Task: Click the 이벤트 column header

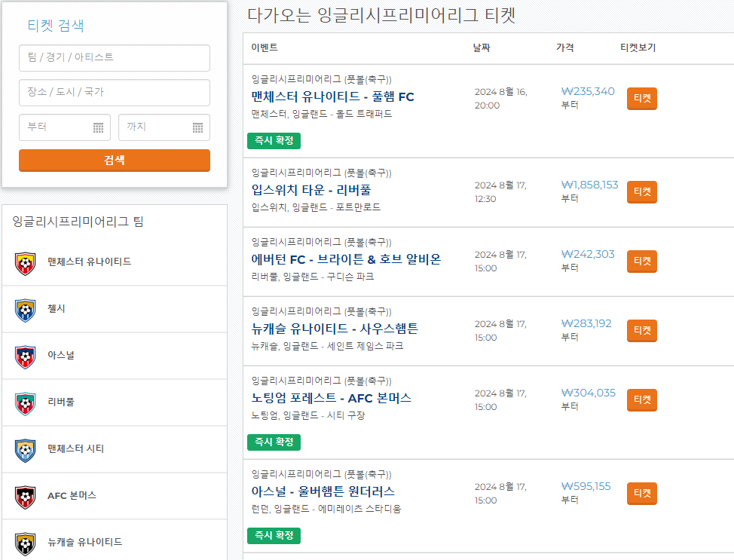Action: (x=265, y=47)
